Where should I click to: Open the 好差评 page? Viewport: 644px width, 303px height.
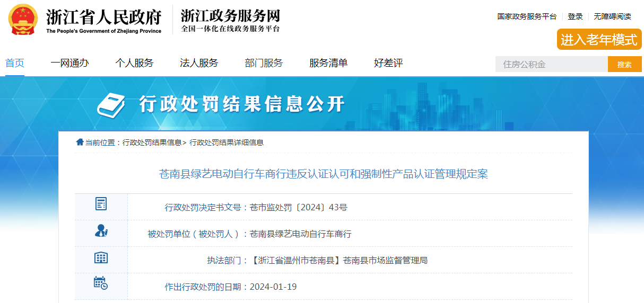[x=388, y=63]
